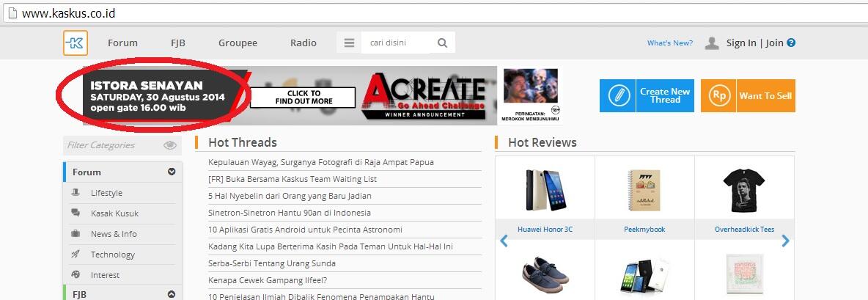Screen dimensions: 868x300
Task: Toggle the Filter Categories eye icon
Action: [x=170, y=145]
